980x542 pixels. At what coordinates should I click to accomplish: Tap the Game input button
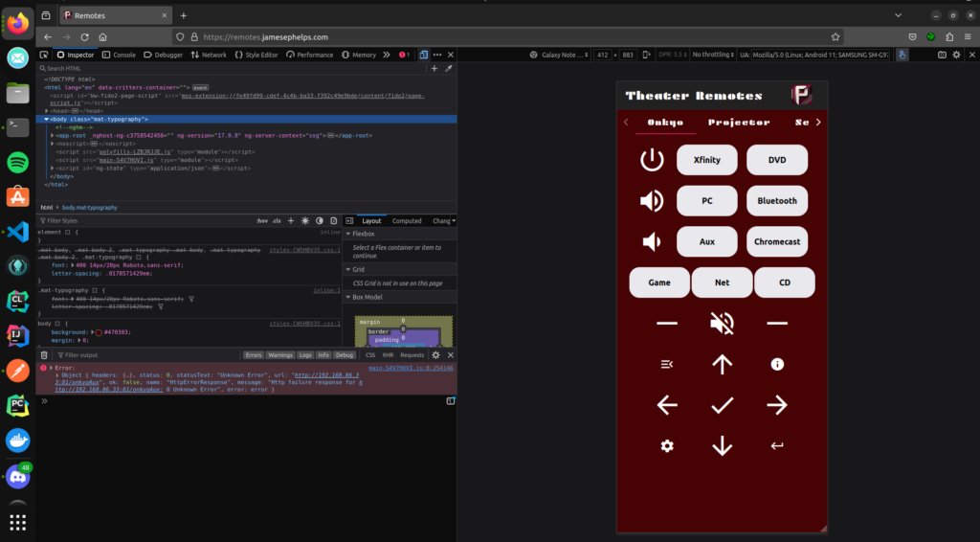click(x=659, y=282)
